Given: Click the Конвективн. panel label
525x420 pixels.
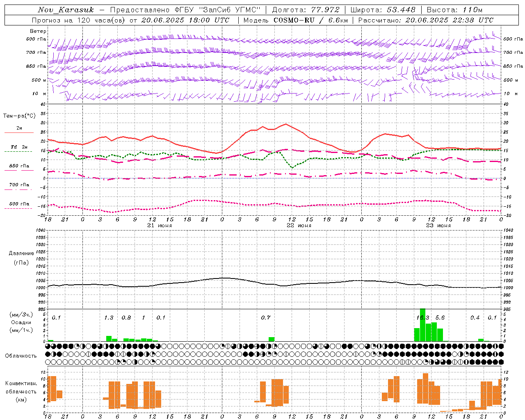Looking at the screenshot, I should point(21,383).
